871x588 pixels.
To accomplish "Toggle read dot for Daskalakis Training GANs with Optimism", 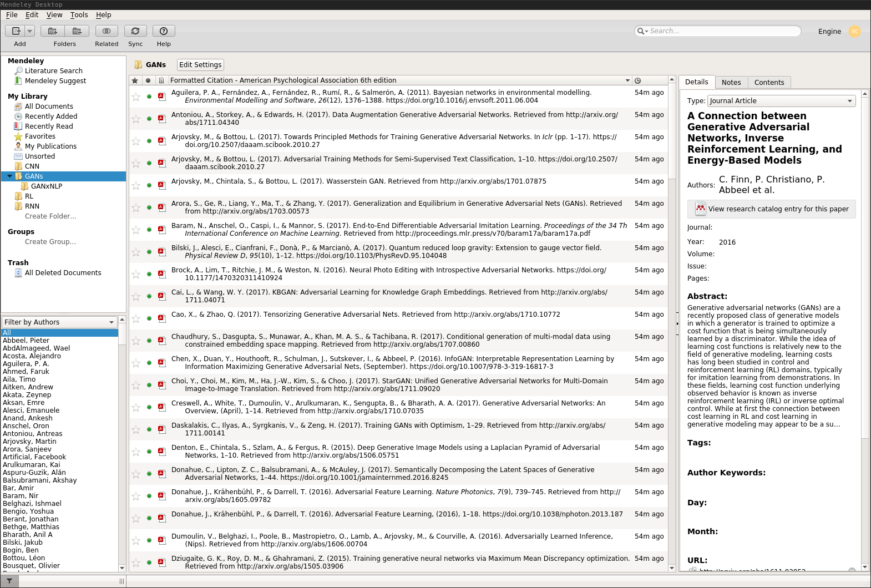I will [149, 429].
